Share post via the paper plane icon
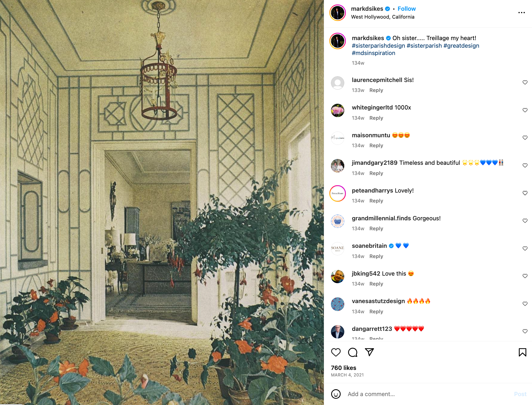Image resolution: width=532 pixels, height=405 pixels. (x=369, y=352)
